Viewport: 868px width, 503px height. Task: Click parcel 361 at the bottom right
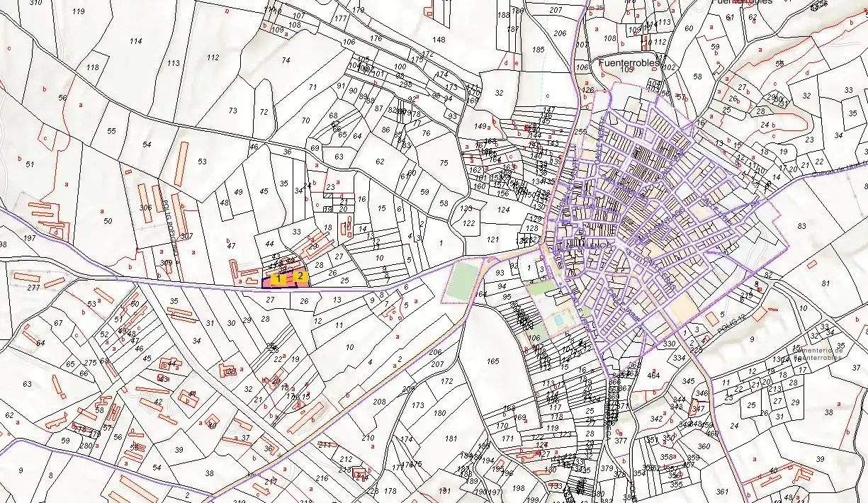coord(722,491)
